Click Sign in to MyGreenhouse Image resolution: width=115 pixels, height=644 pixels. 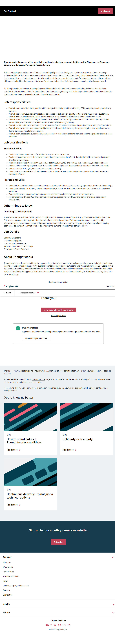click(36, 338)
